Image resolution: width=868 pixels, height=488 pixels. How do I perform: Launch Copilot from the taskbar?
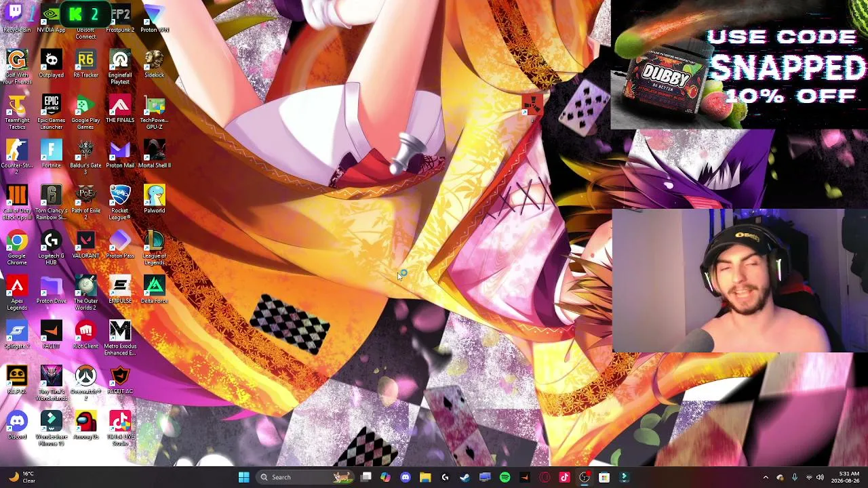386,477
